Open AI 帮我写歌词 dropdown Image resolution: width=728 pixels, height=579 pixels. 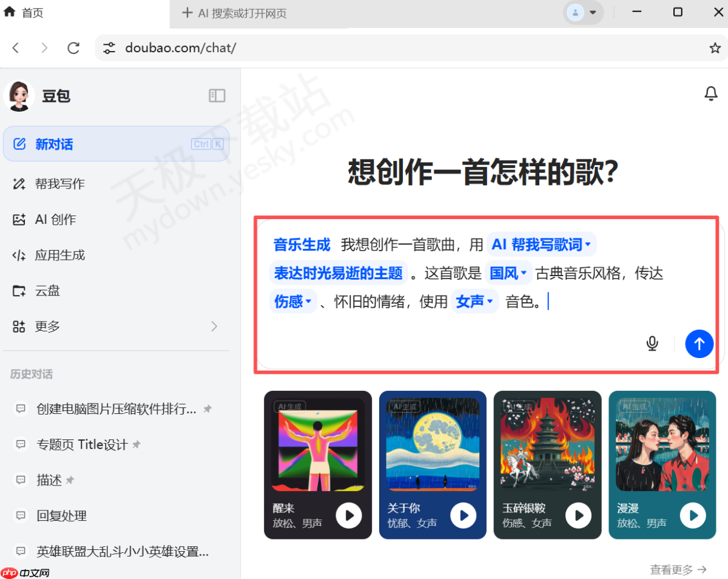(541, 245)
